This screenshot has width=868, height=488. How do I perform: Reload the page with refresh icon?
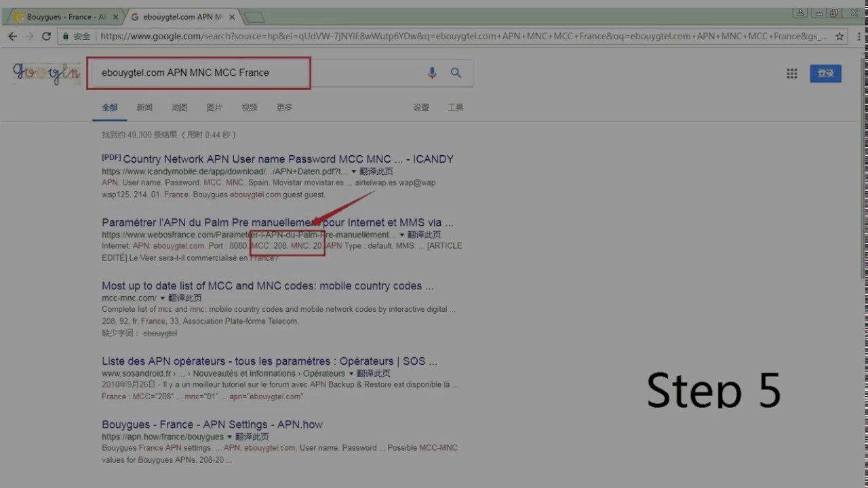[x=46, y=36]
